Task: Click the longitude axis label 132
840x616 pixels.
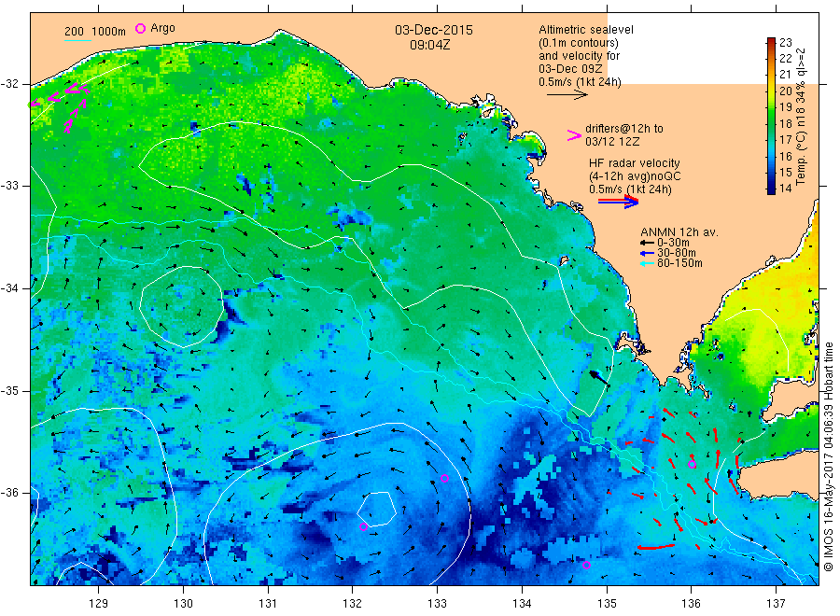Action: point(353,603)
